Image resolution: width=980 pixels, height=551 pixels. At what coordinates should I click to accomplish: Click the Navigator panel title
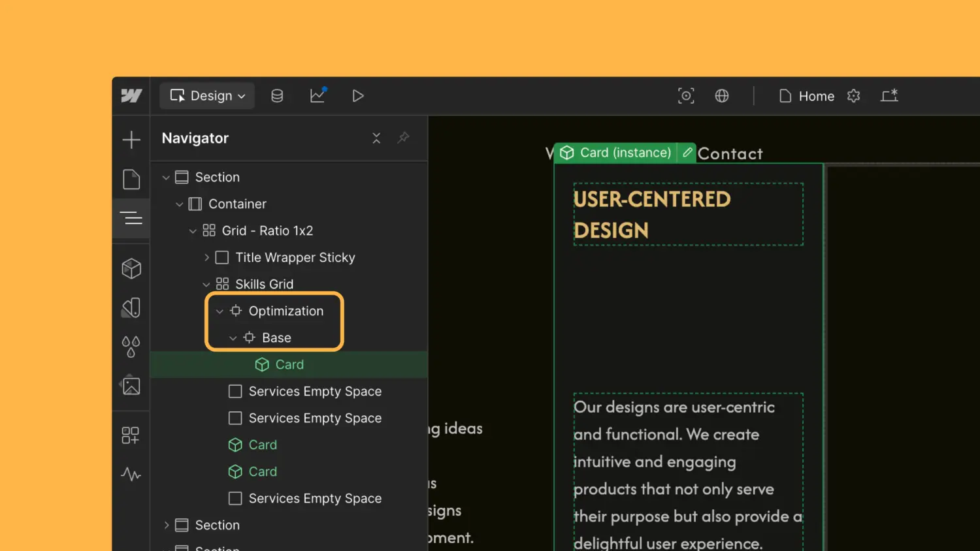coord(195,138)
